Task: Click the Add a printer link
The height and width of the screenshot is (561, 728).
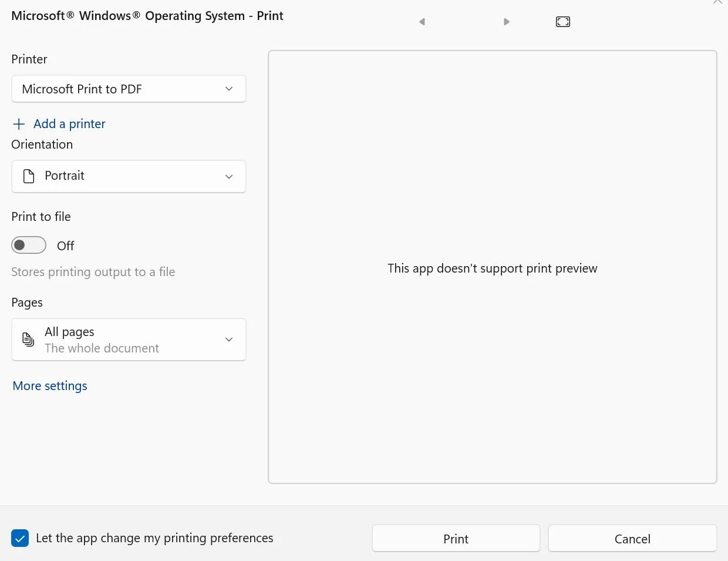Action: pos(69,124)
